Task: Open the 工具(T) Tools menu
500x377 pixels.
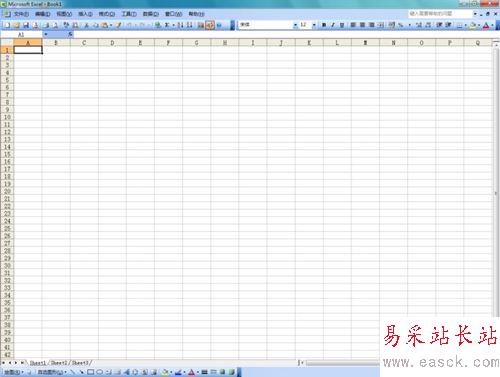Action: click(x=129, y=14)
